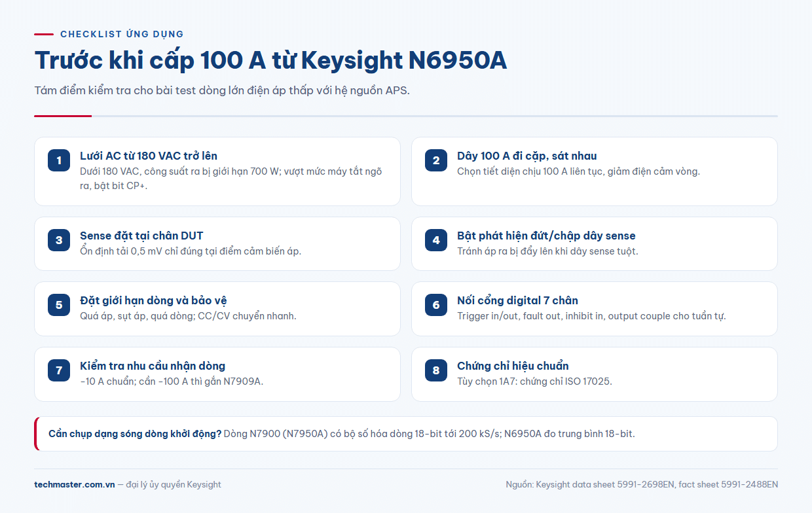Click the number 3 badge
The width and height of the screenshot is (812, 513).
(59, 240)
